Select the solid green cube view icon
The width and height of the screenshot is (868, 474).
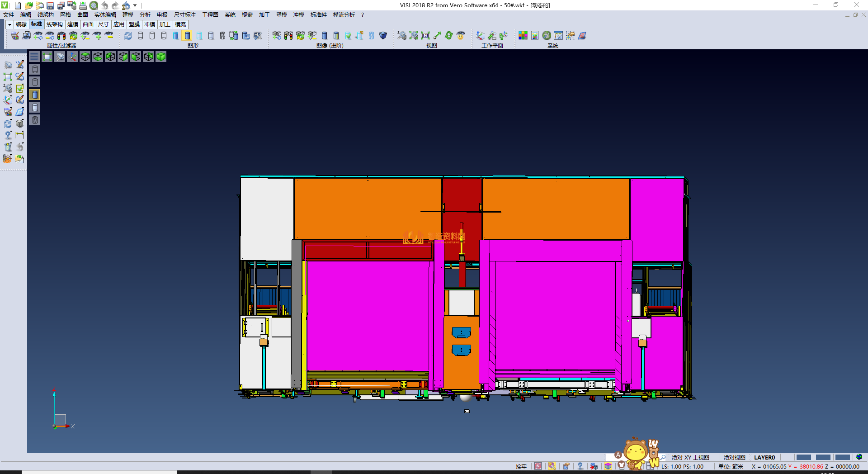161,57
